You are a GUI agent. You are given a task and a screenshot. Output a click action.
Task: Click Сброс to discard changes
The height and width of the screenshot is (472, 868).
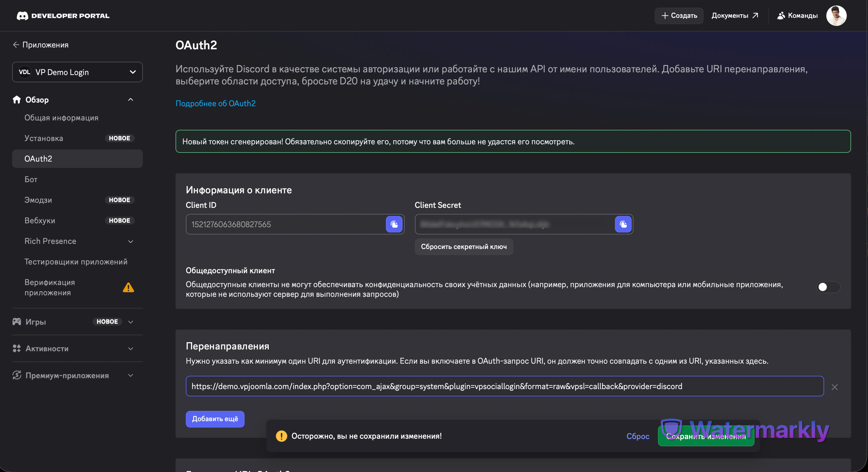click(638, 436)
